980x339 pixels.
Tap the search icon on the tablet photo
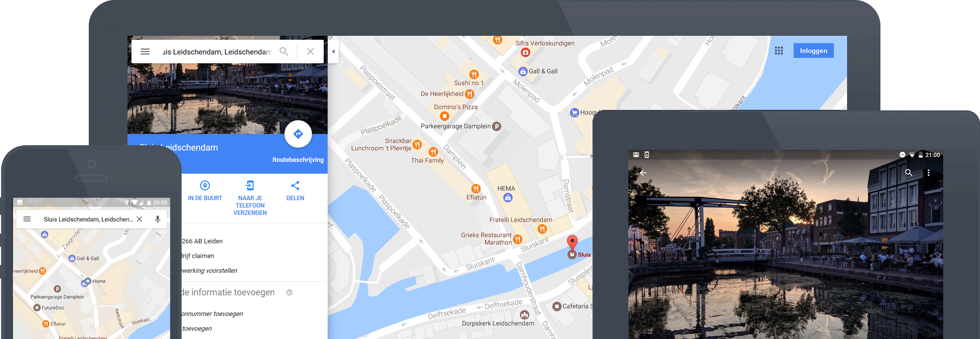908,173
